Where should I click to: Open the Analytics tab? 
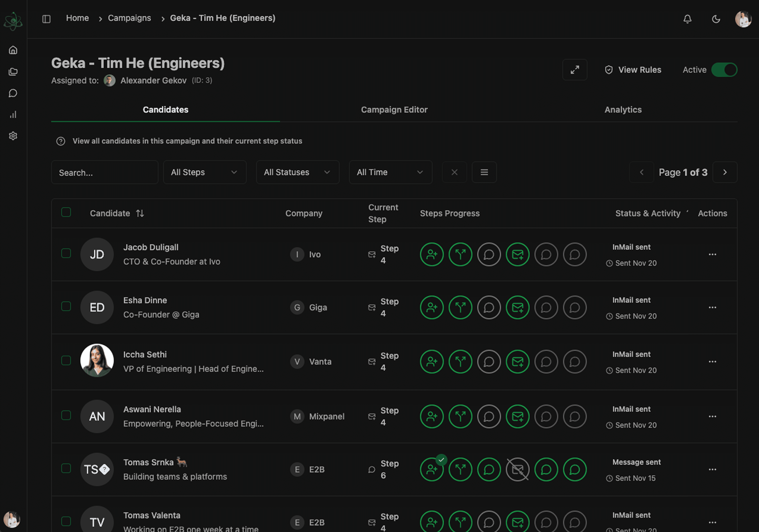(x=623, y=110)
